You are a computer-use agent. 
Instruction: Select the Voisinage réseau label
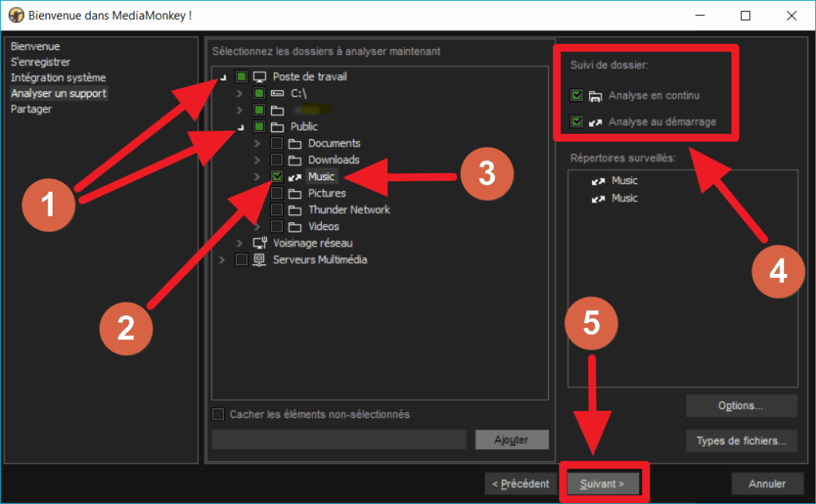(312, 243)
